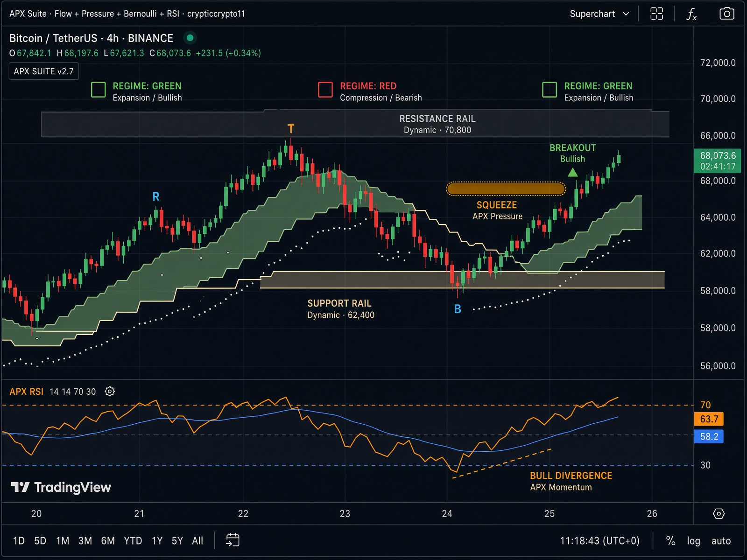Click the OHLC close value 68,073.6

pos(174,53)
